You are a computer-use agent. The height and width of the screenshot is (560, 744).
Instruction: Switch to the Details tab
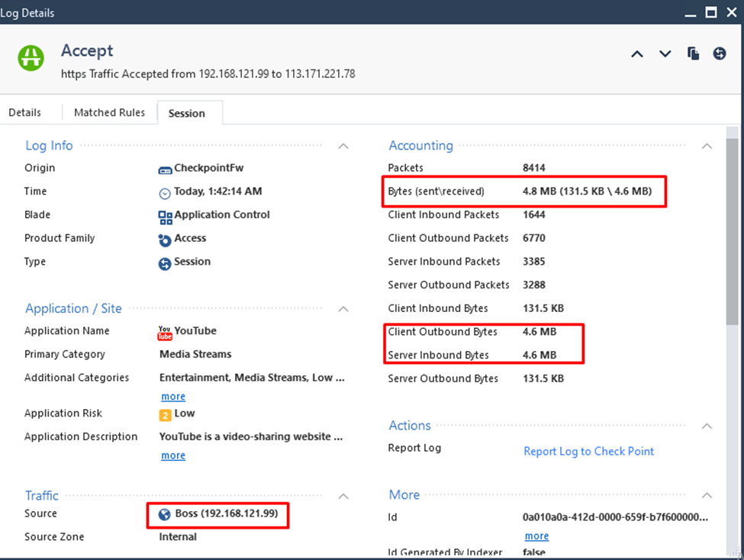click(25, 113)
